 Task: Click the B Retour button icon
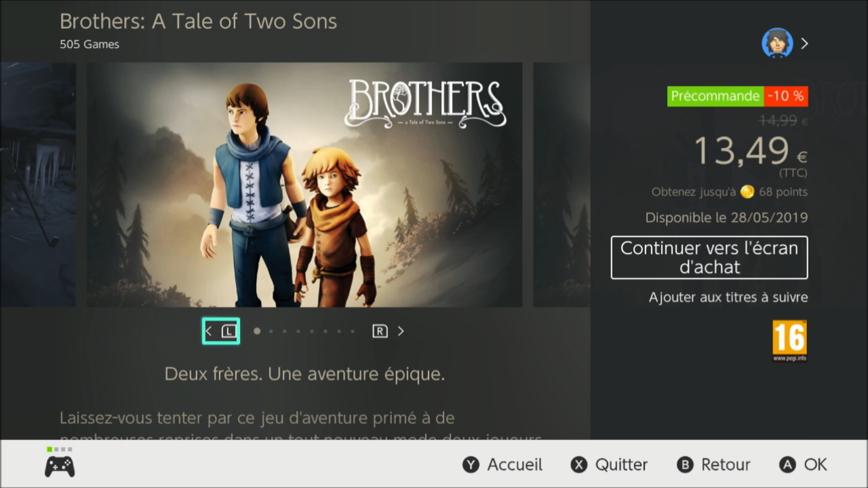coord(686,464)
